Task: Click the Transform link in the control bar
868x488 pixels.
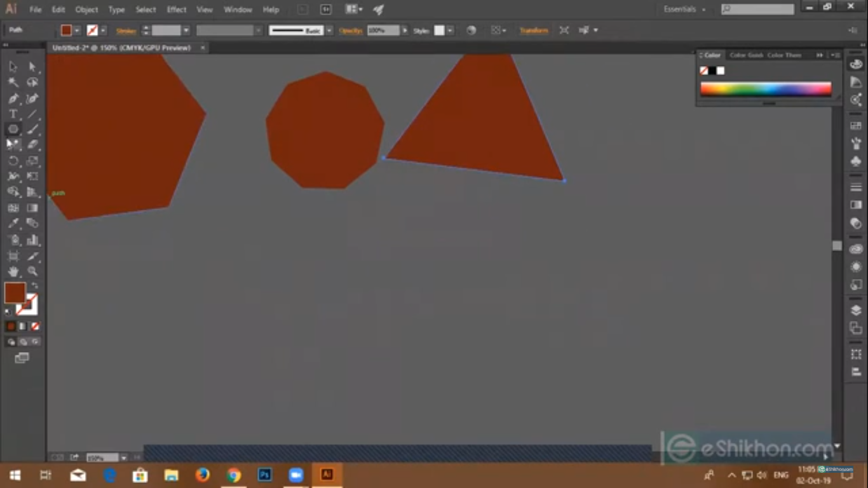Action: (x=534, y=30)
